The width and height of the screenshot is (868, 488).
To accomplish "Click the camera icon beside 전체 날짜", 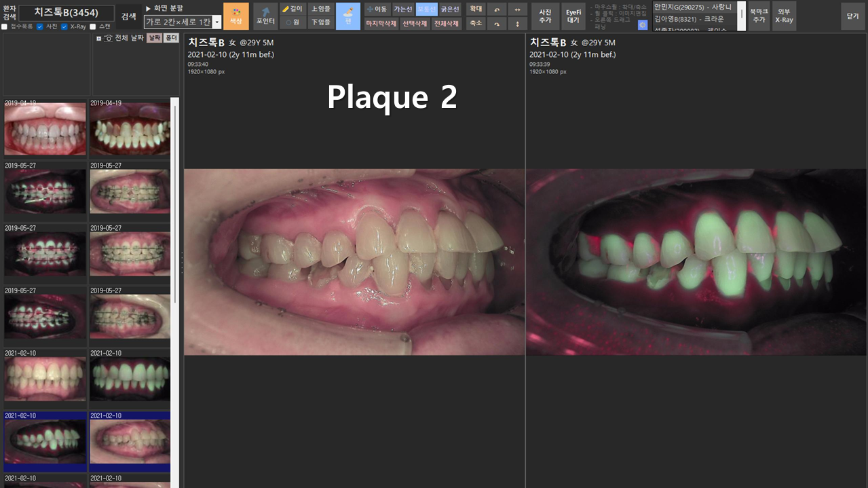I will click(x=109, y=38).
